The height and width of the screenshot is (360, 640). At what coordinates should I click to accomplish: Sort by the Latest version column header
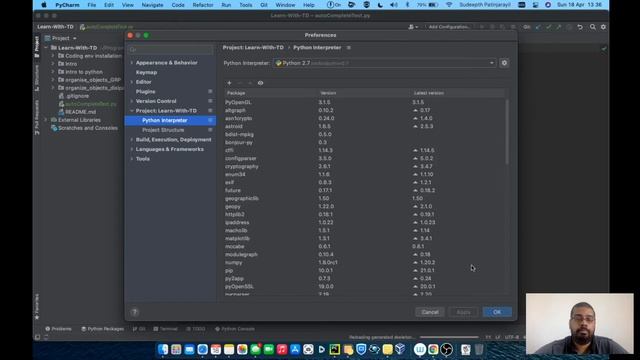(x=429, y=93)
